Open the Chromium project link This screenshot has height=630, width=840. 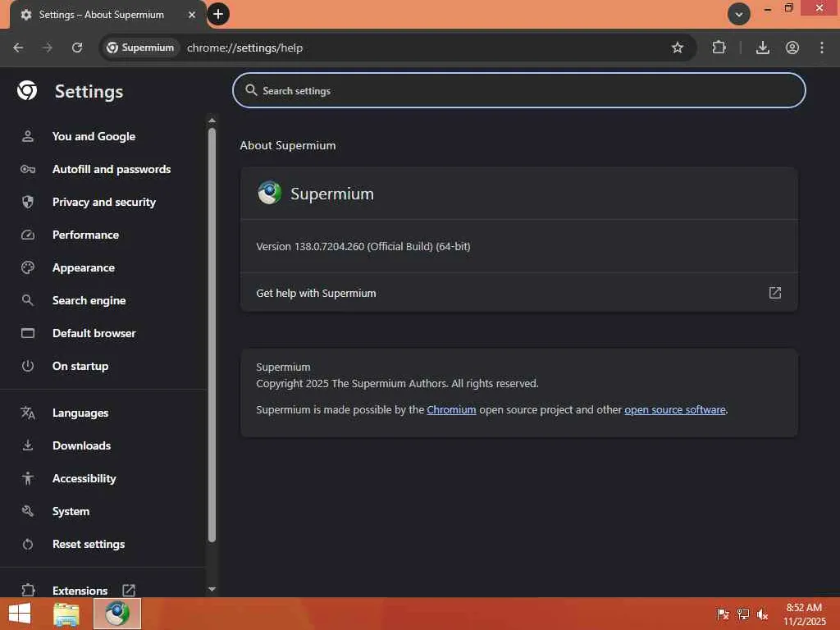point(451,409)
